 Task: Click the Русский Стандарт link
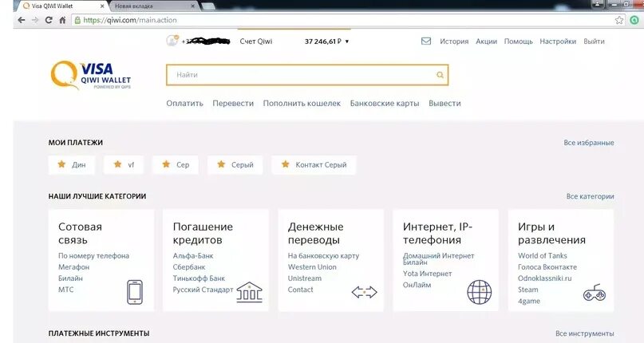click(203, 290)
